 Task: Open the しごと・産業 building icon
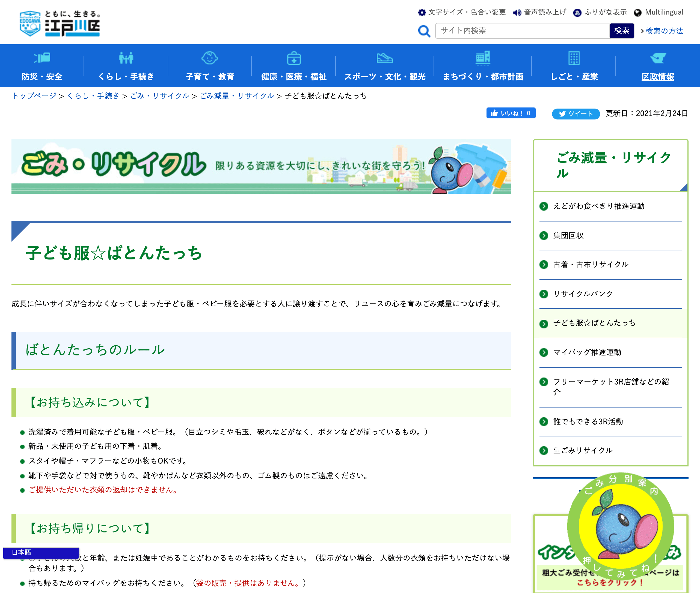tap(574, 58)
